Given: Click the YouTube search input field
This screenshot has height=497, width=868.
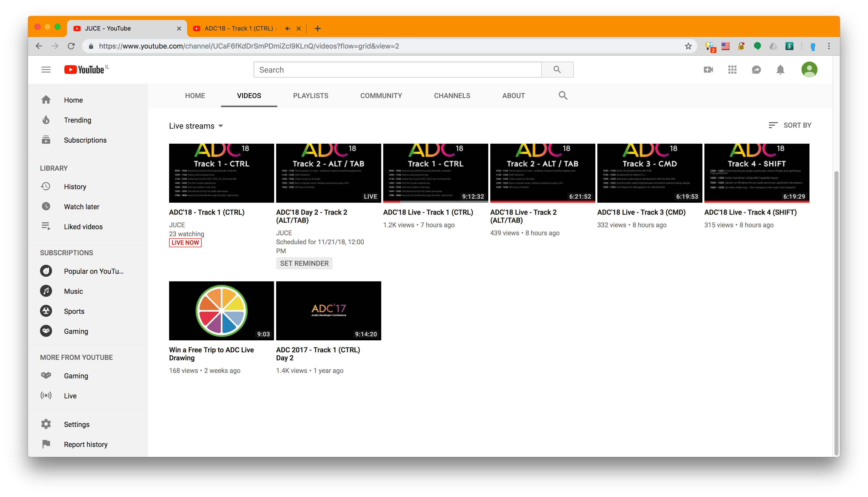Looking at the screenshot, I should 397,70.
